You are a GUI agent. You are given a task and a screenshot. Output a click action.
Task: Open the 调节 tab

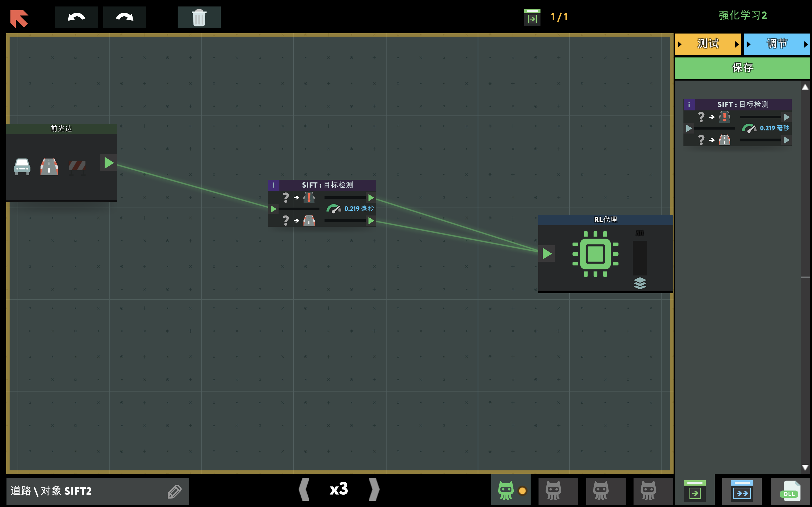tap(776, 44)
